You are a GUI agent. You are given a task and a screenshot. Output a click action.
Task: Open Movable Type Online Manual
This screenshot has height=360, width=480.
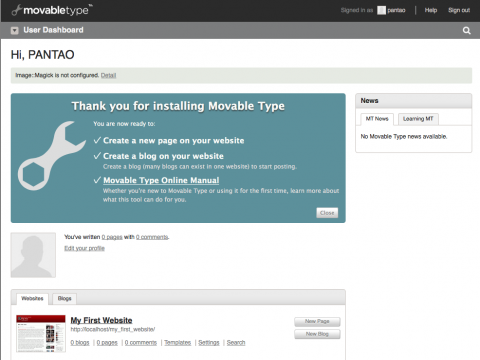(x=161, y=180)
